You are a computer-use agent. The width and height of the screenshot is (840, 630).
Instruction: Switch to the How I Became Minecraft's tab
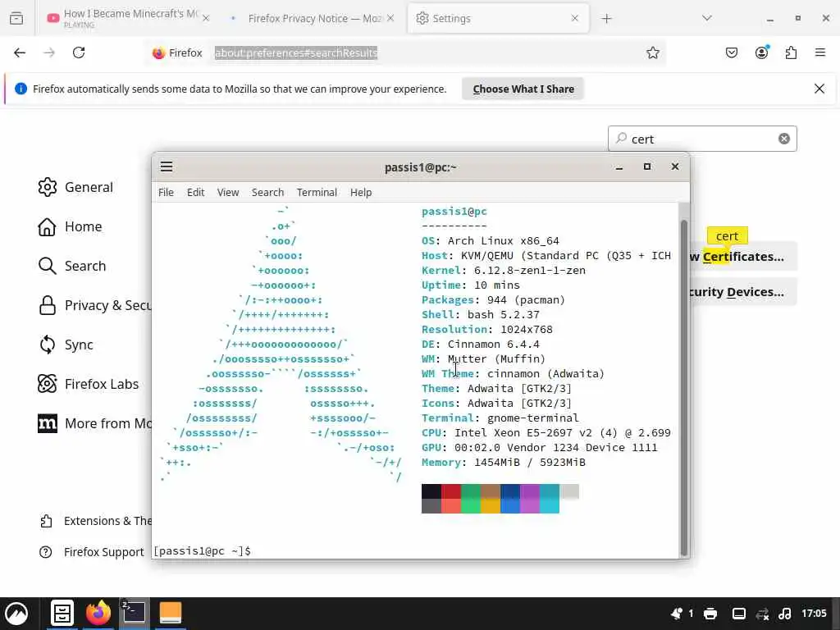(x=129, y=18)
